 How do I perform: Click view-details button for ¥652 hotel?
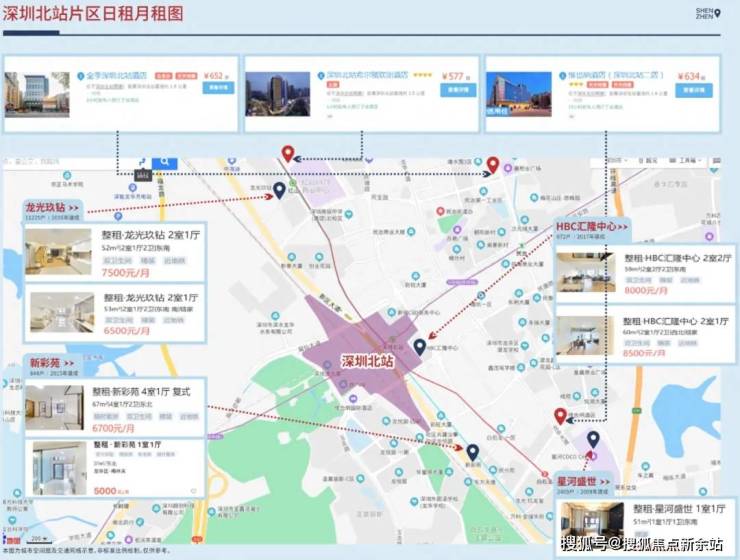[218, 88]
